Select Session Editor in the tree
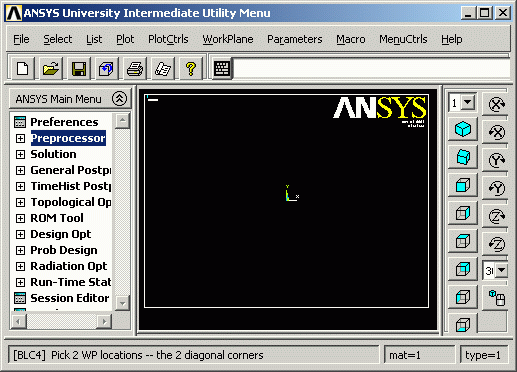Image resolution: width=517 pixels, height=372 pixels. (x=70, y=298)
